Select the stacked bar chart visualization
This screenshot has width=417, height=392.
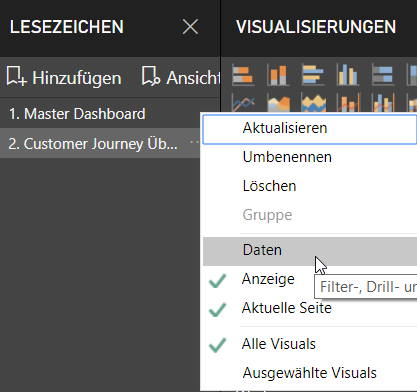(243, 75)
